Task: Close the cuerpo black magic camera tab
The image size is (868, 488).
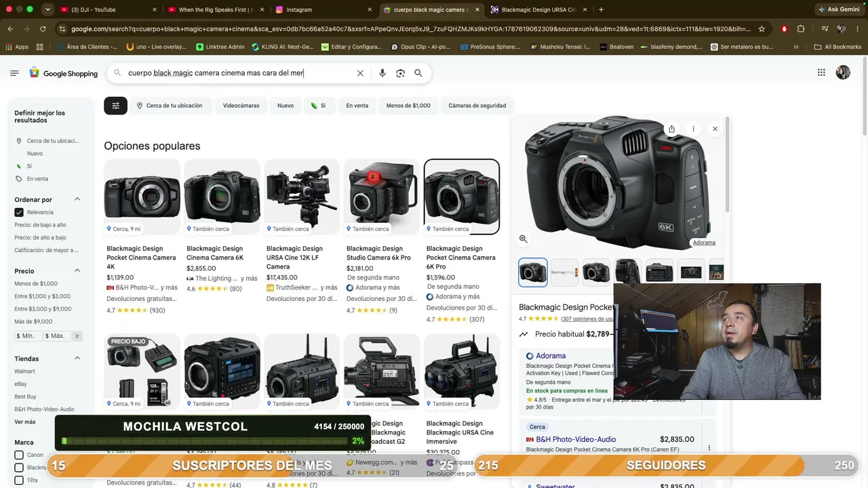Action: pos(477,9)
